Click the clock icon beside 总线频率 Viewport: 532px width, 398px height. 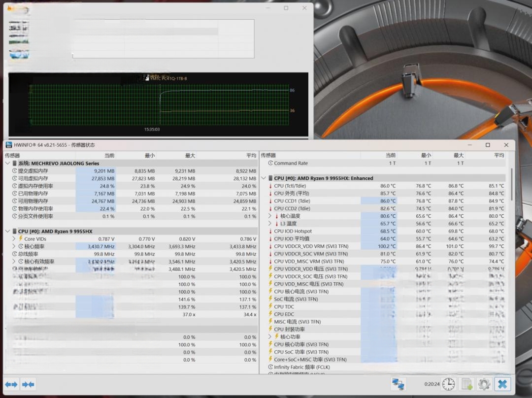15,254
